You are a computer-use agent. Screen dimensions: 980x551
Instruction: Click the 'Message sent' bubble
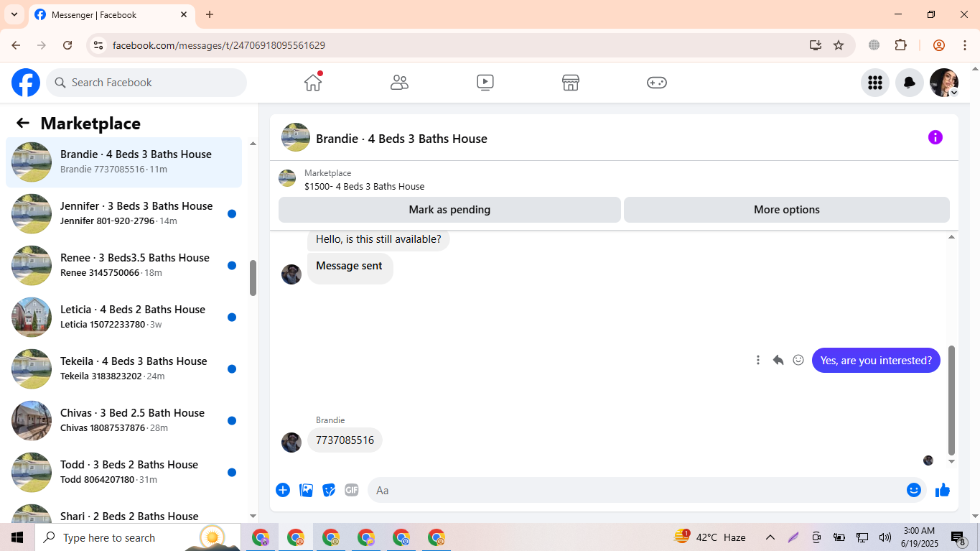350,268
